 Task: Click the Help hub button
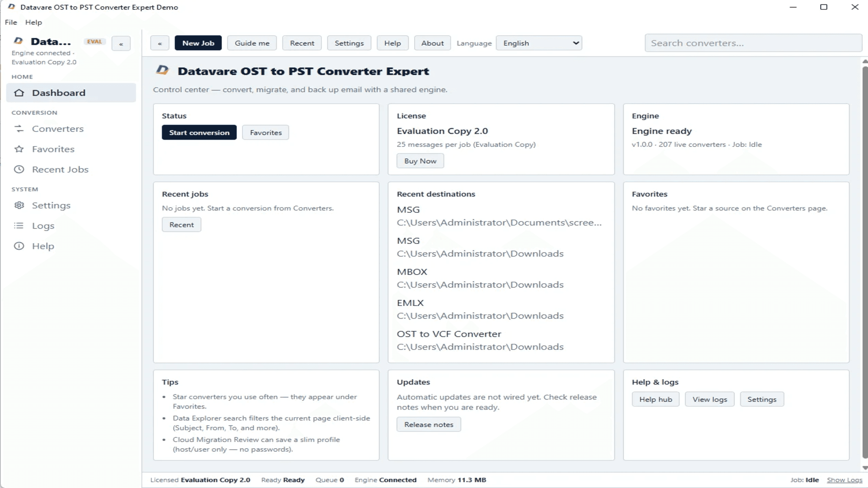coord(656,399)
